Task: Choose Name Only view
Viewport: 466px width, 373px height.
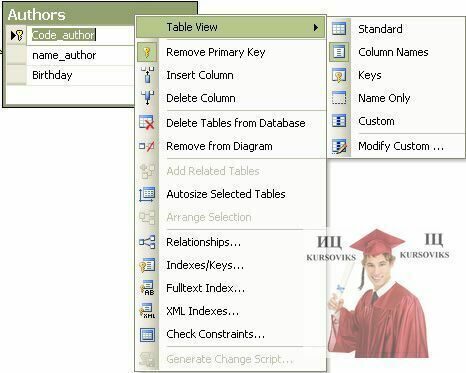Action: click(x=397, y=98)
